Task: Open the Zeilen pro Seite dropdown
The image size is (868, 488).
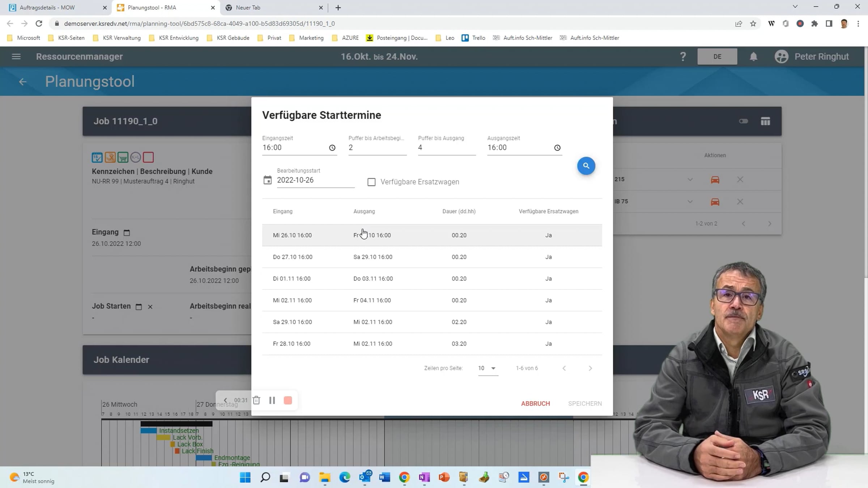Action: [488, 368]
